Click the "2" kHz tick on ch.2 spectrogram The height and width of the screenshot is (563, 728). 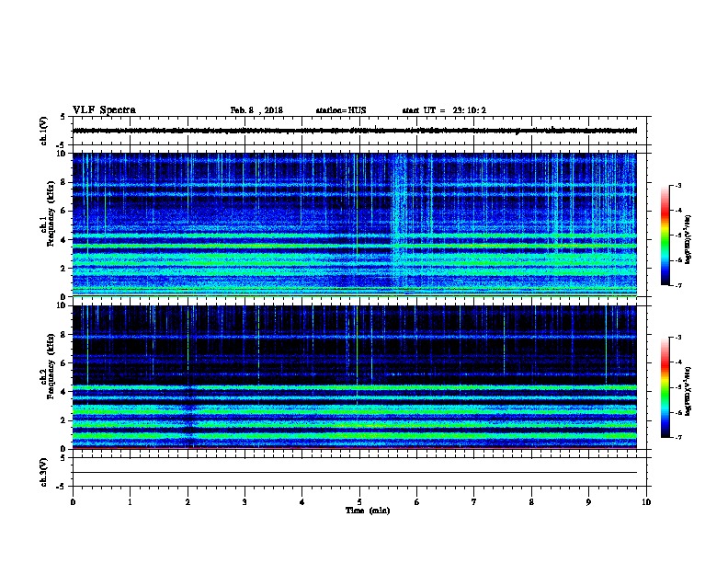[x=63, y=420]
